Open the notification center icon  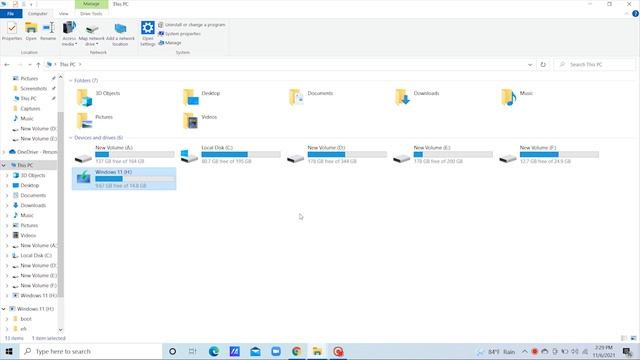627,351
